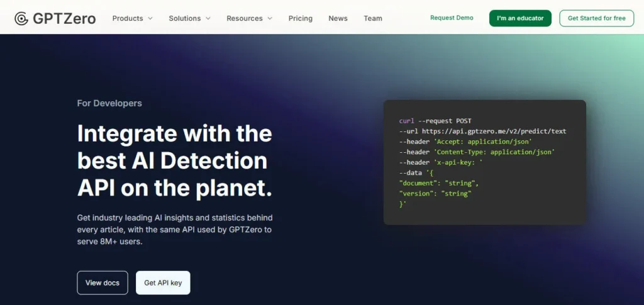The width and height of the screenshot is (644, 305).
Task: Click the "document": "string" line
Action: 439,183
